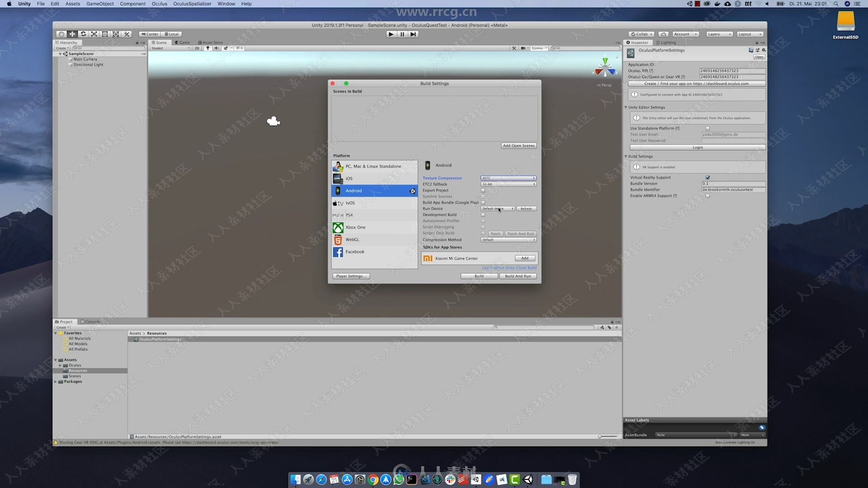Open the ETC2 fallback dropdown
This screenshot has height=488, width=868.
point(508,184)
